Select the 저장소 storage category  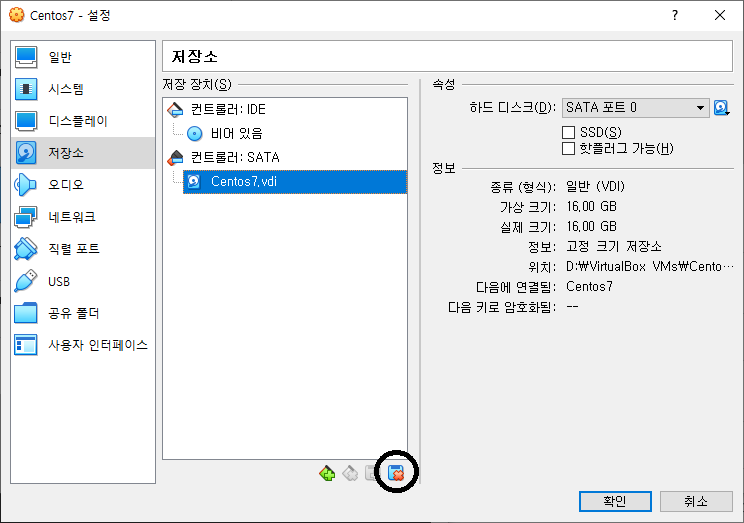point(83,153)
